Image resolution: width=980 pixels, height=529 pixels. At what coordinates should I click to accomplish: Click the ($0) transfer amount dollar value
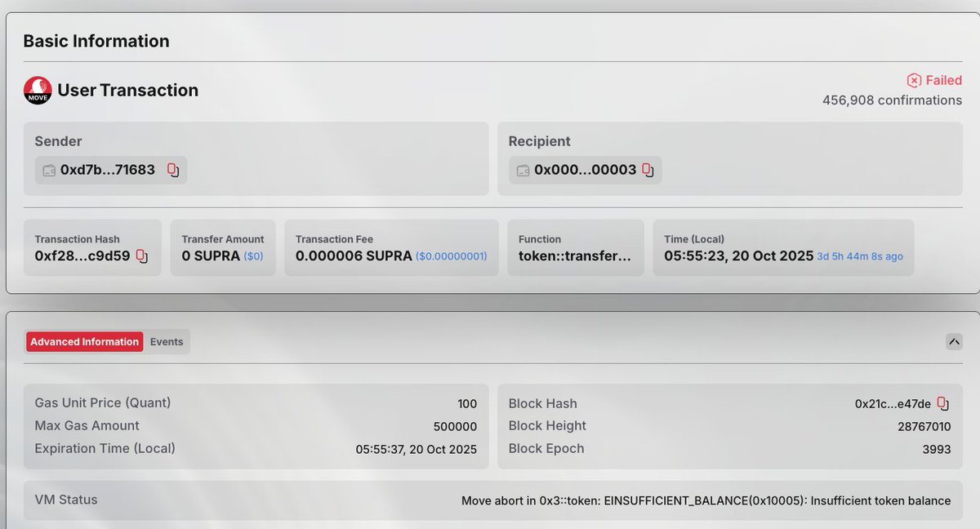click(254, 256)
